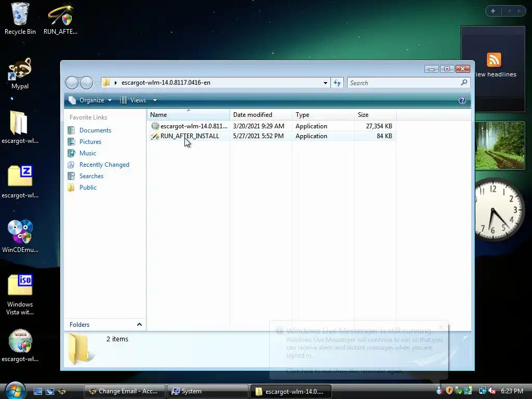Open Music favorite link
The height and width of the screenshot is (399, 532).
pos(87,153)
